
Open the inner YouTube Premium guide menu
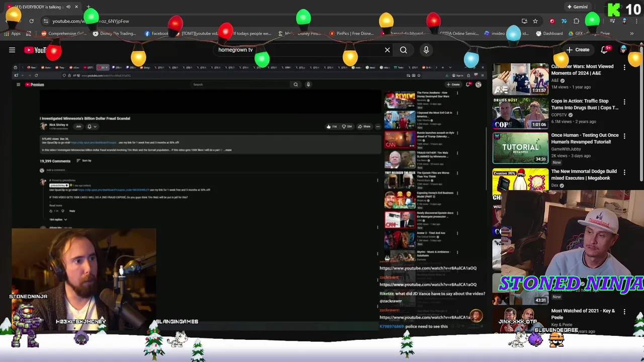[18, 84]
